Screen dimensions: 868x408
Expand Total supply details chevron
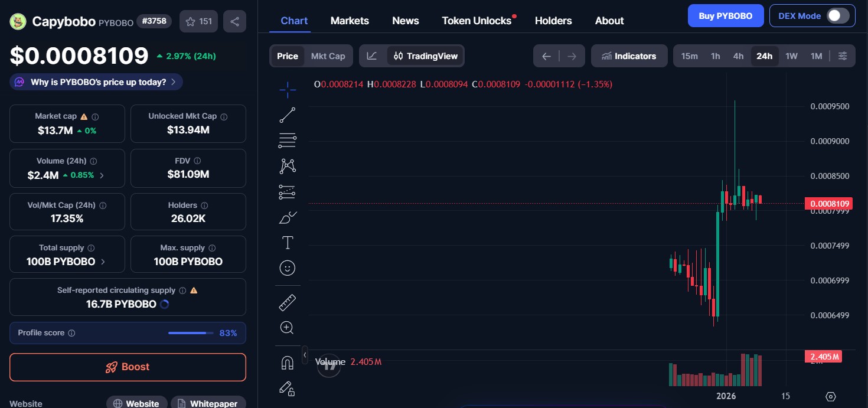point(103,262)
